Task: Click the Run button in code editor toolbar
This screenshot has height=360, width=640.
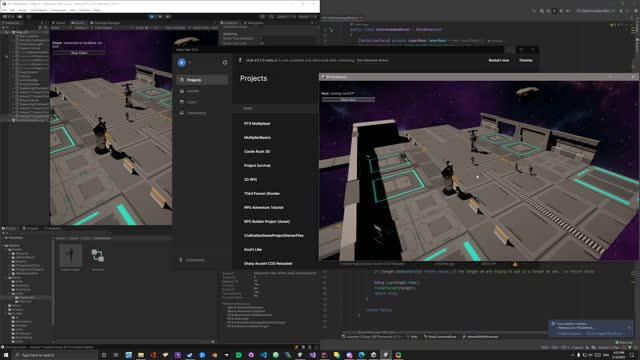Action: pos(554,11)
